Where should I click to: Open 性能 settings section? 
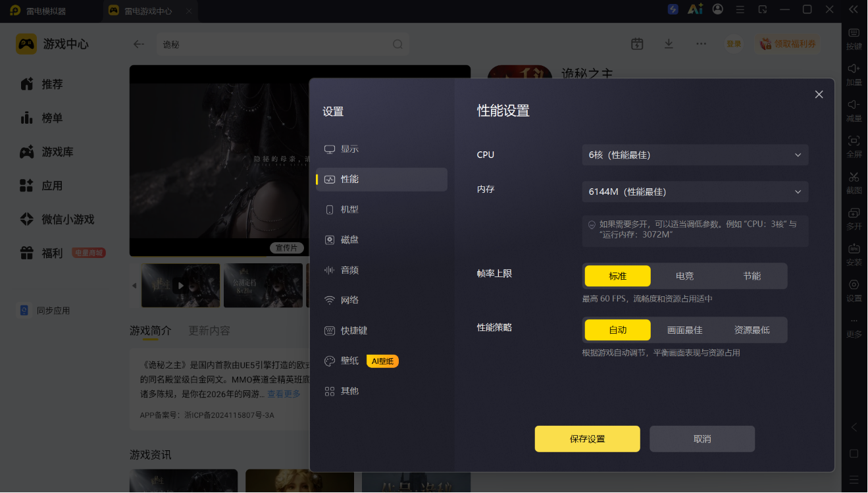(382, 180)
